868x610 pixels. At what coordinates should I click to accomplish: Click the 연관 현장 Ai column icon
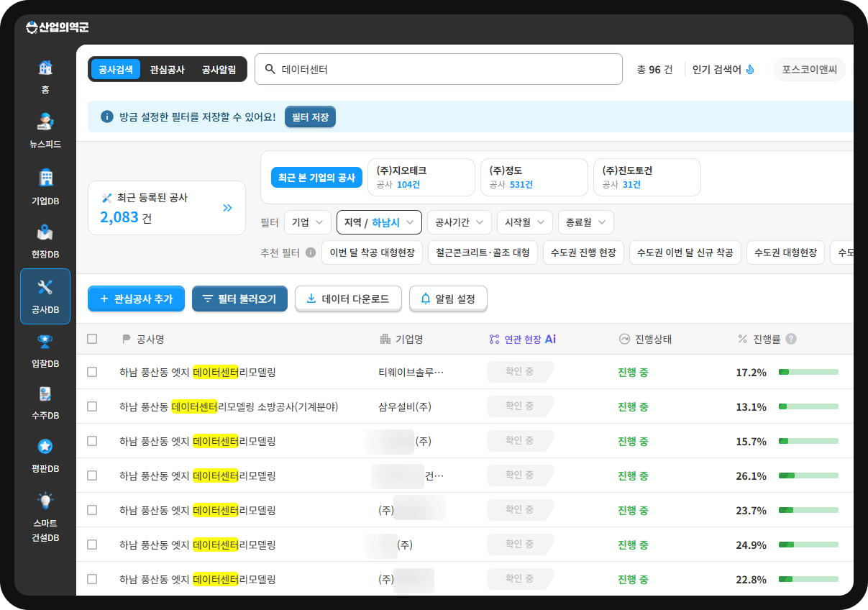(x=494, y=339)
